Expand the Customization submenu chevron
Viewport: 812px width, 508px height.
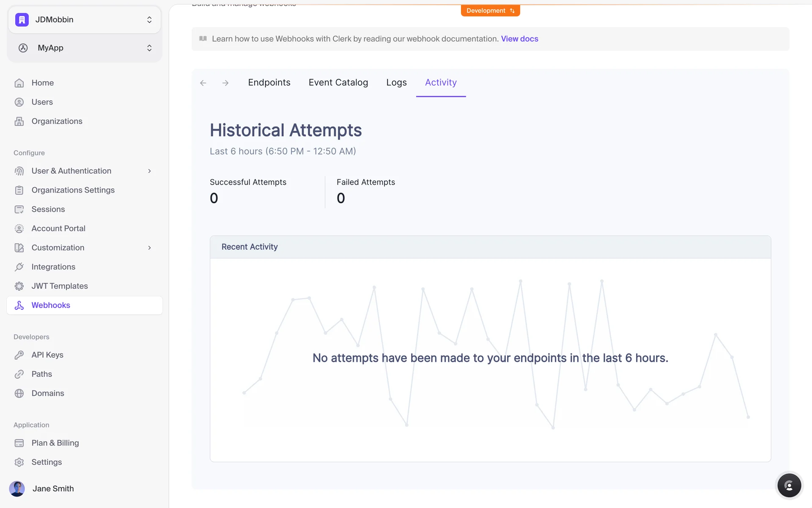[149, 248]
